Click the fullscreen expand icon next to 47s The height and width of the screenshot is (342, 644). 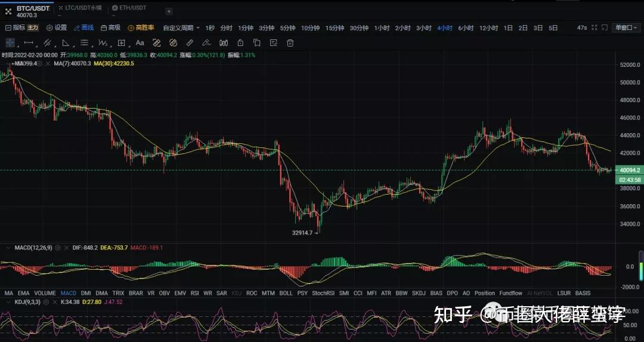(x=595, y=27)
